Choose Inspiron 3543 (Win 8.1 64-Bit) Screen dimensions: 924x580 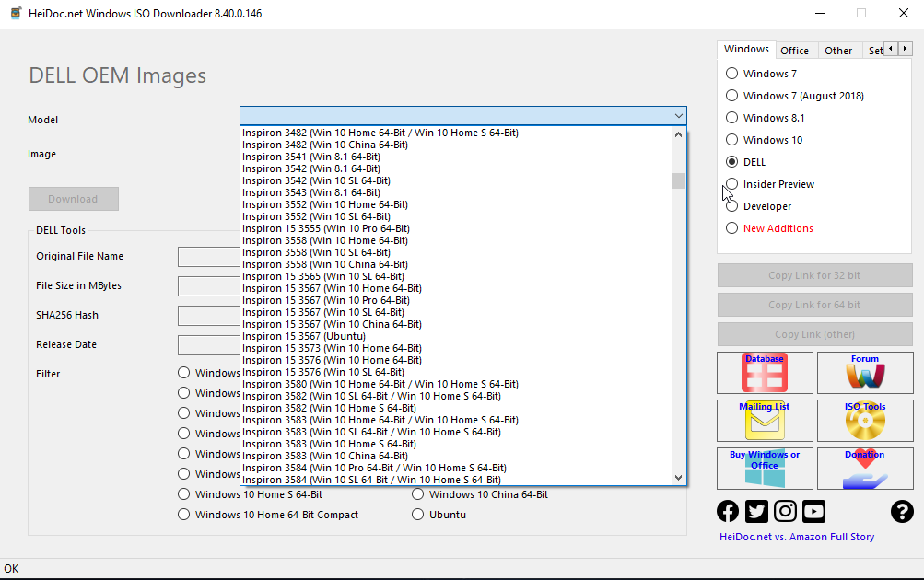coord(456,192)
